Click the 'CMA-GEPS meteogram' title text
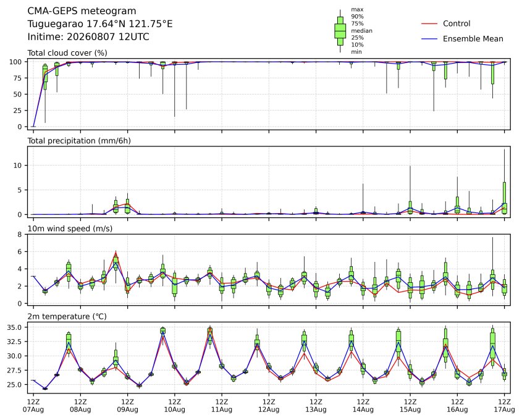The image size is (522, 420). tap(82, 11)
